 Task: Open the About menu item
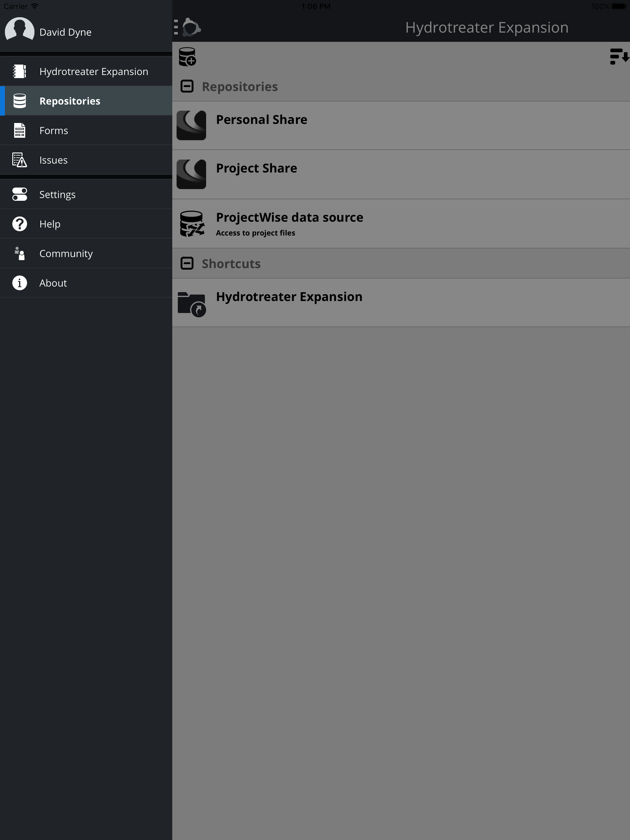point(86,283)
